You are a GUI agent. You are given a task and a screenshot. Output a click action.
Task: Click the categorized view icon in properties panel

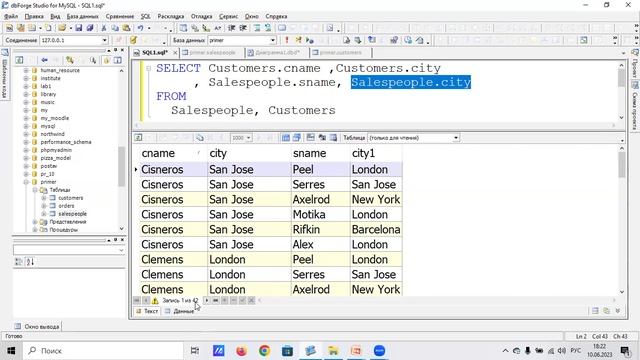[18, 262]
